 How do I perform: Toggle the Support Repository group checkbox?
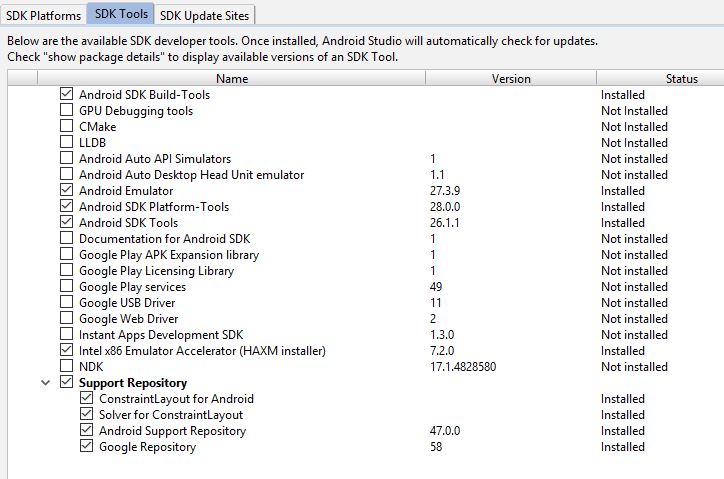click(67, 383)
